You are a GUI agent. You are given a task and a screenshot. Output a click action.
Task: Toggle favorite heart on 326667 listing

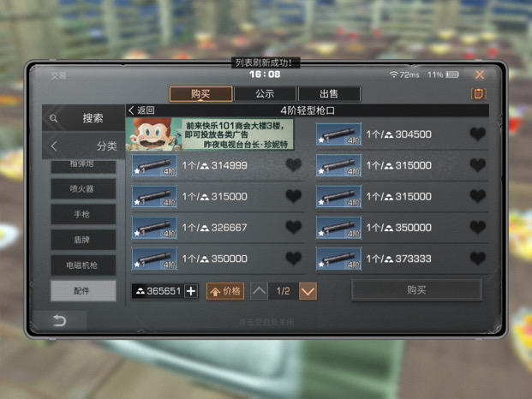tap(294, 227)
